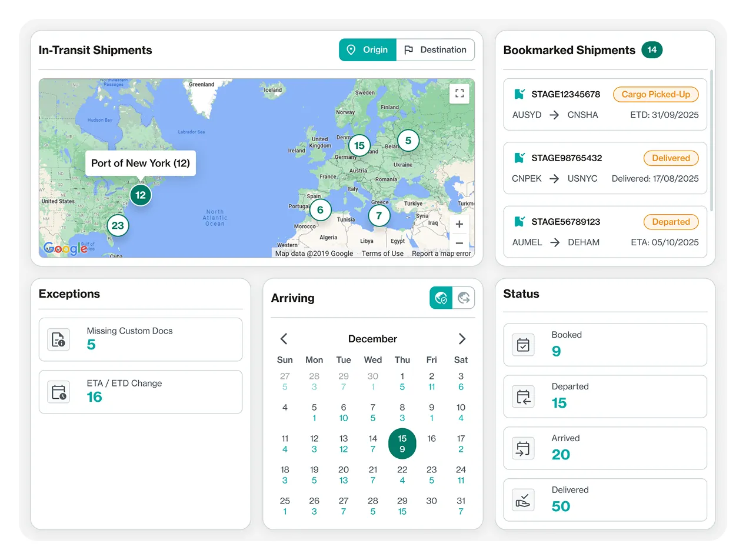Screen dimensions: 746x560
Task: Click bookmark icon for STAGE56789123
Action: [x=519, y=222]
